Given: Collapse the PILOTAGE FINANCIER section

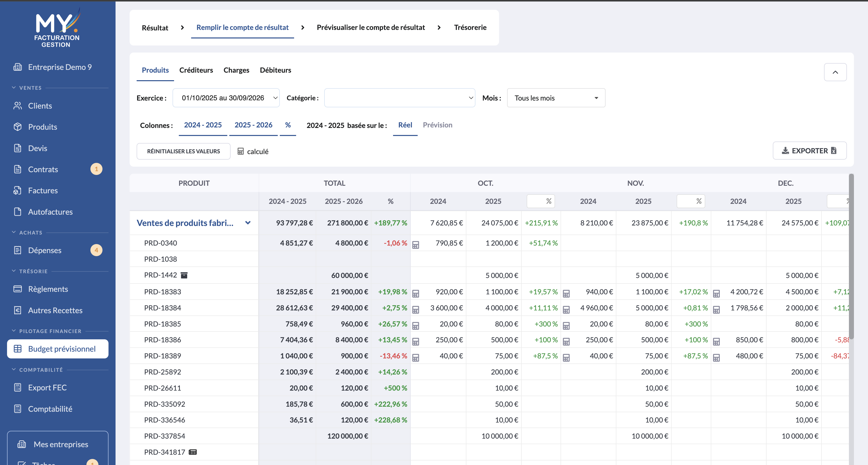Looking at the screenshot, I should (14, 331).
